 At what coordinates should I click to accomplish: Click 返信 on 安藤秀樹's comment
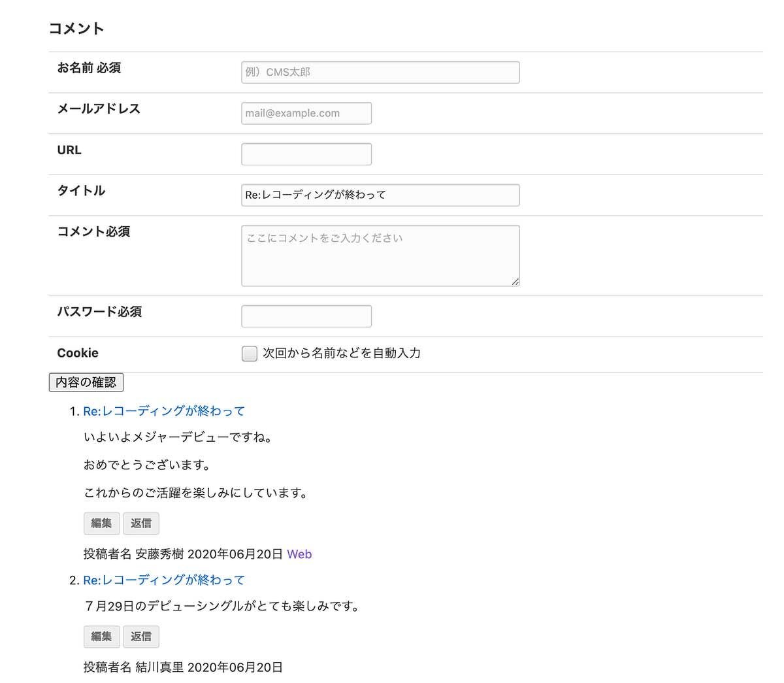coord(140,524)
